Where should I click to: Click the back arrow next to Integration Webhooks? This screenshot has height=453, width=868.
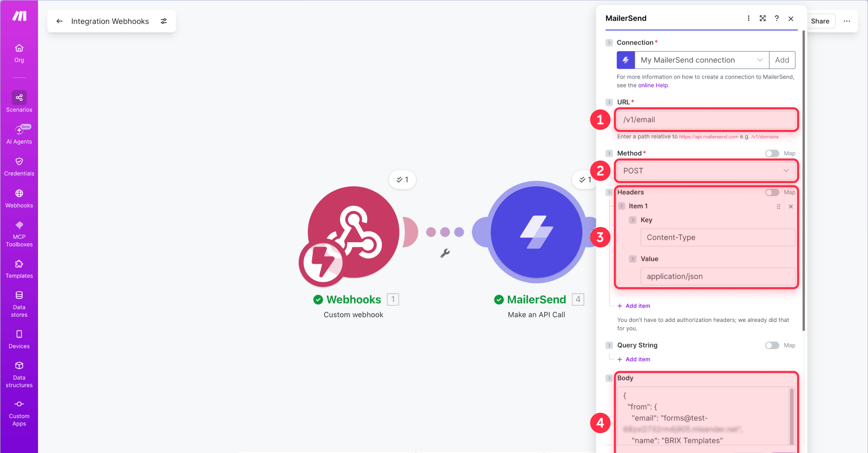59,21
